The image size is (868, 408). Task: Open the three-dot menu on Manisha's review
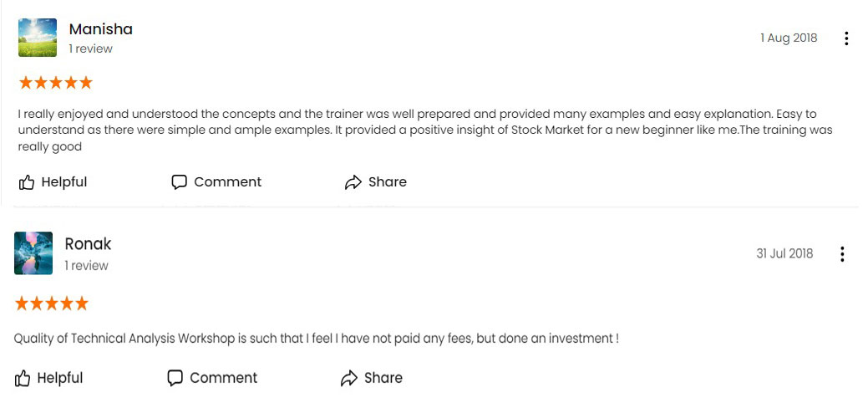(x=845, y=38)
